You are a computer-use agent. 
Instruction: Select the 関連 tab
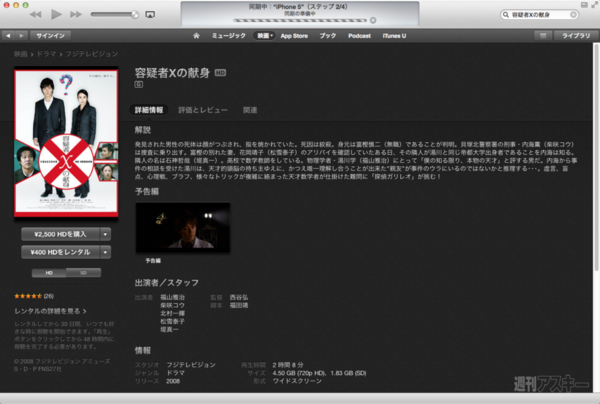pyautogui.click(x=250, y=110)
